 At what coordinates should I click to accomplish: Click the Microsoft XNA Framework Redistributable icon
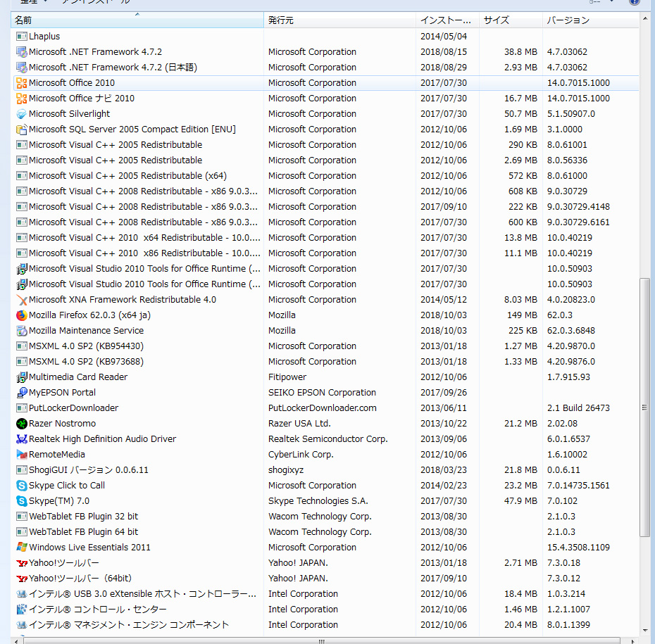point(21,299)
